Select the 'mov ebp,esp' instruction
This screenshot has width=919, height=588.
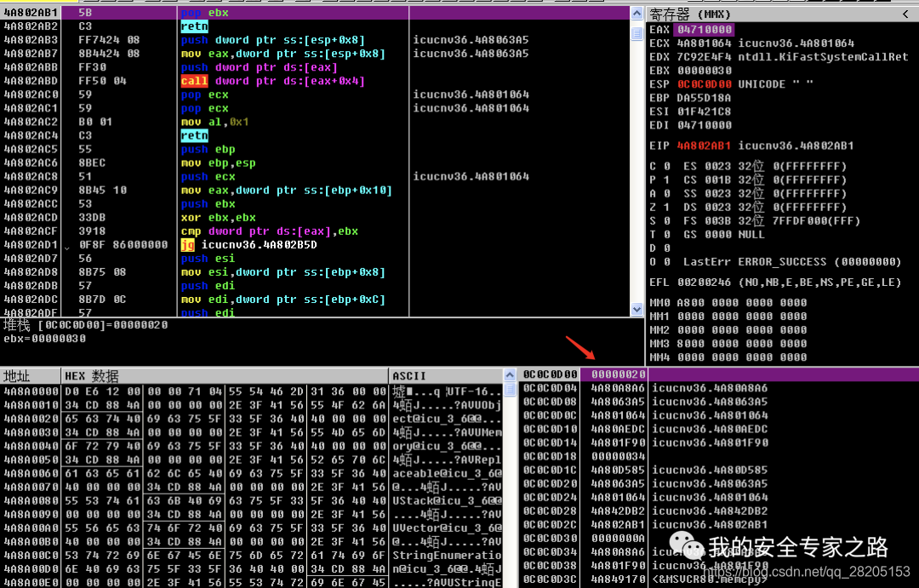[x=218, y=163]
